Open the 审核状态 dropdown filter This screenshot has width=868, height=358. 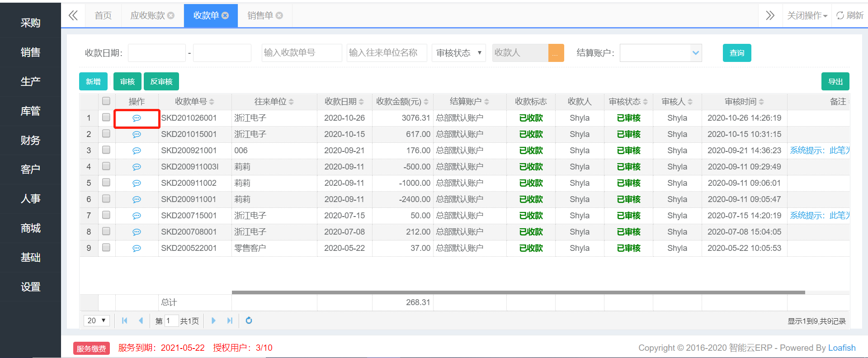click(x=459, y=53)
